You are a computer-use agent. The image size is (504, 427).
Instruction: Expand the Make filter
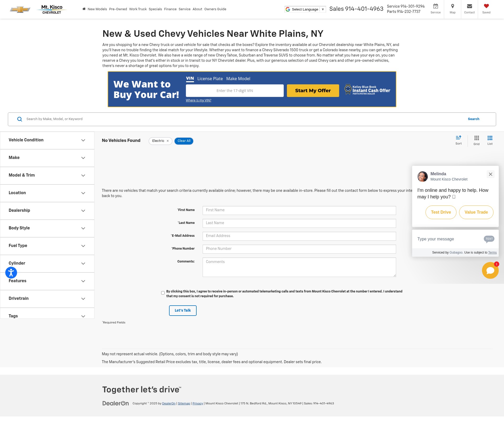pyautogui.click(x=47, y=158)
